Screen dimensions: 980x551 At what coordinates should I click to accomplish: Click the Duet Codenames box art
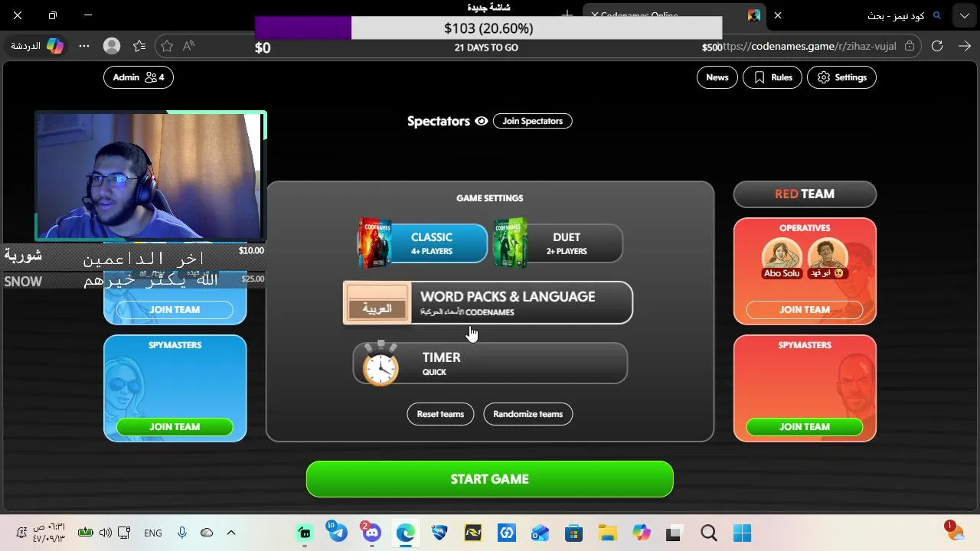pos(511,243)
